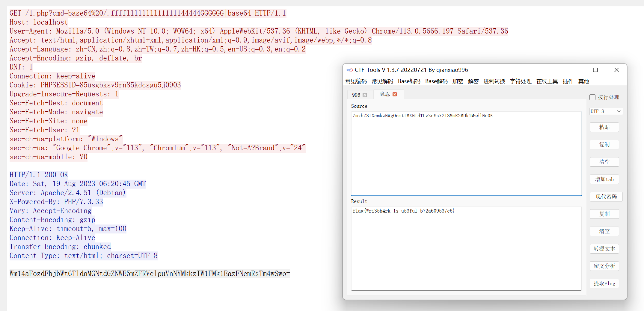Screen dimensions: 644x311
Task: Open the 其他 menu
Action: click(584, 81)
